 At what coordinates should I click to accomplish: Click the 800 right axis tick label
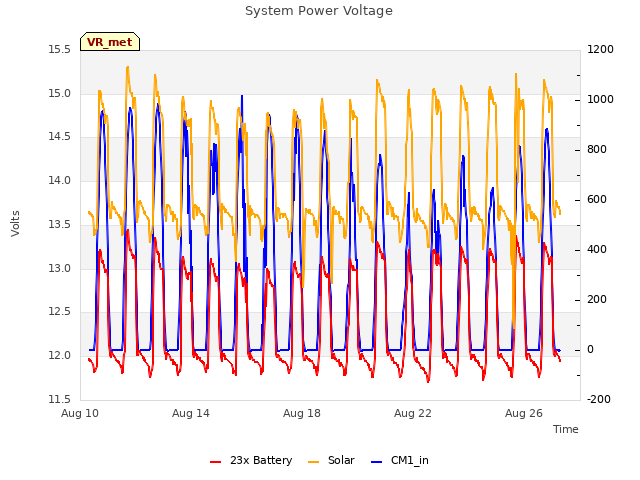[x=597, y=150]
